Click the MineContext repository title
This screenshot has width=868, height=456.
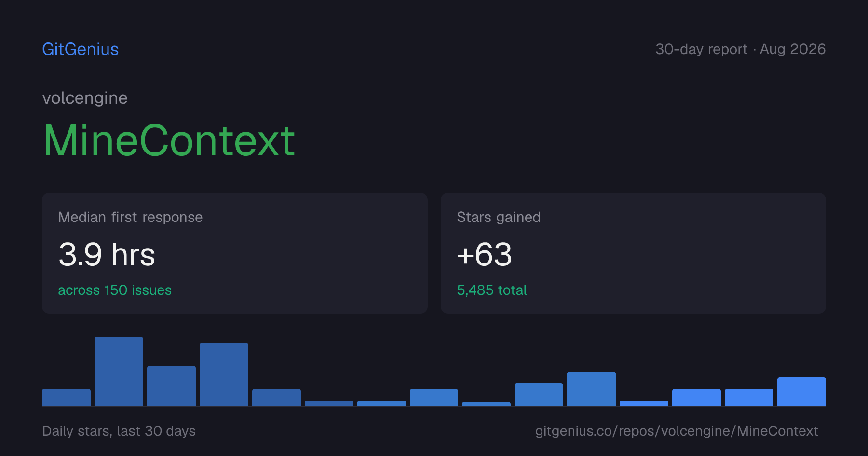click(169, 140)
